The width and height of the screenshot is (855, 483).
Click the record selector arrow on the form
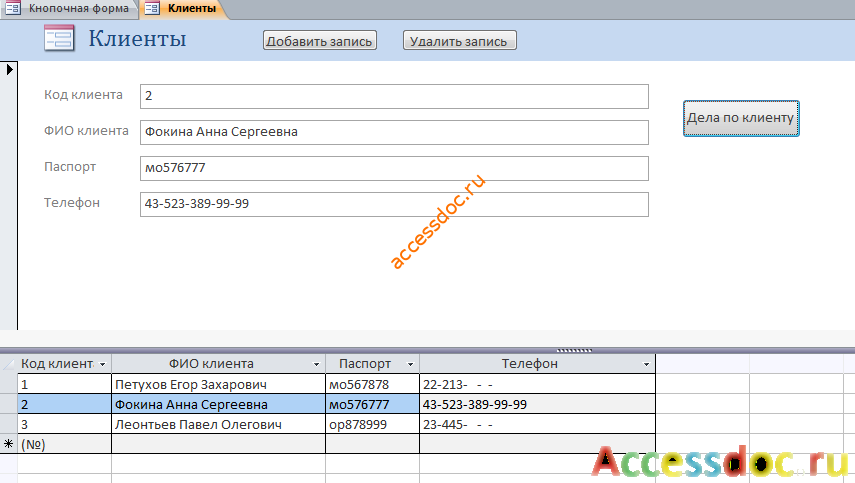click(x=9, y=69)
